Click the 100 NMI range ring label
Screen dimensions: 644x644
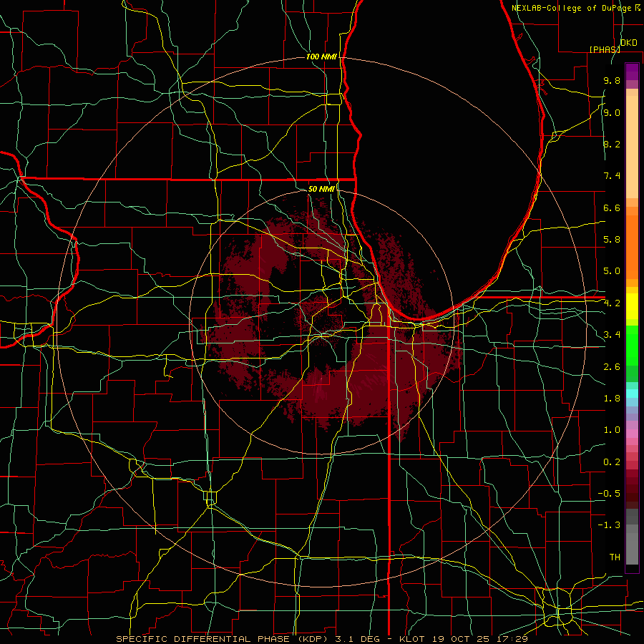point(321,57)
